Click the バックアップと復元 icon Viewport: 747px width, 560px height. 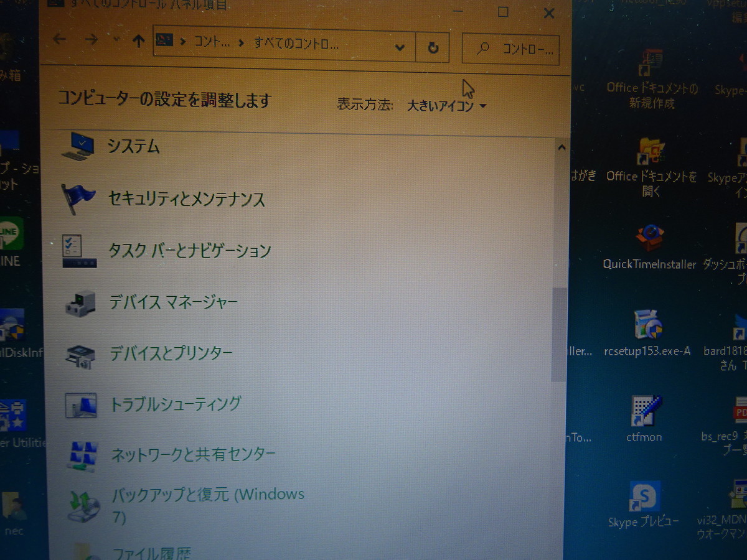83,505
